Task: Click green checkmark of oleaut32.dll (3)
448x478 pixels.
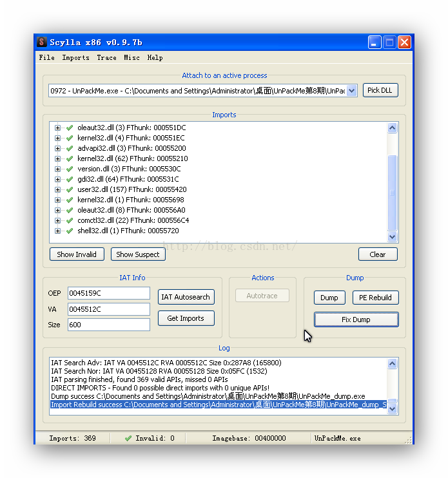Action: pos(70,128)
